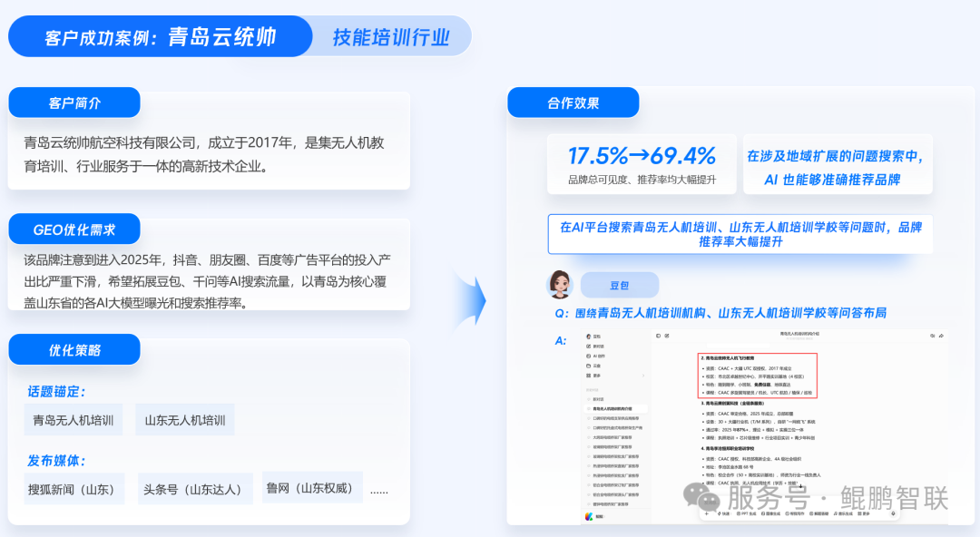Click the 话题锚定 label
Screen dimensions: 980x537
(x=56, y=392)
